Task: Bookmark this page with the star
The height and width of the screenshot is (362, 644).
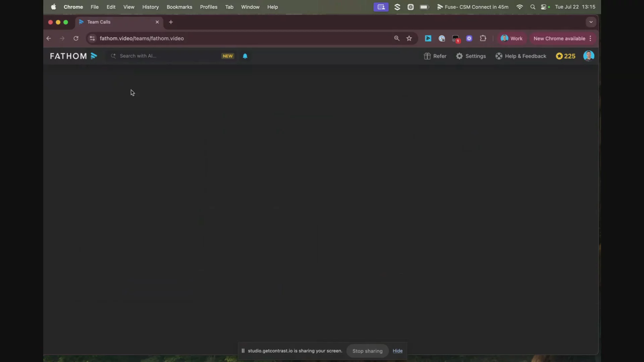Action: coord(409,38)
